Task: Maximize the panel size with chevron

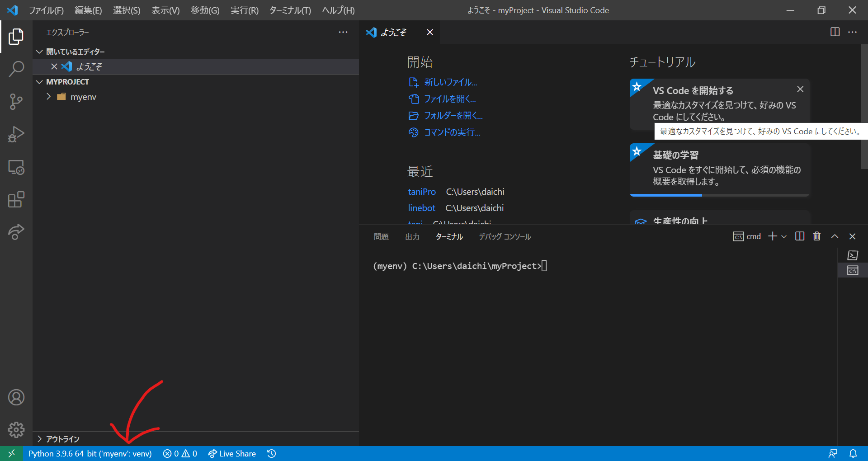Action: pos(835,236)
